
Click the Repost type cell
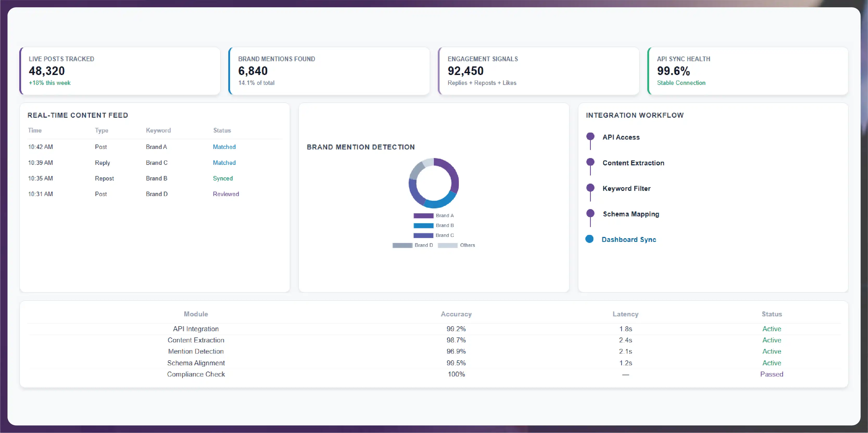point(104,179)
